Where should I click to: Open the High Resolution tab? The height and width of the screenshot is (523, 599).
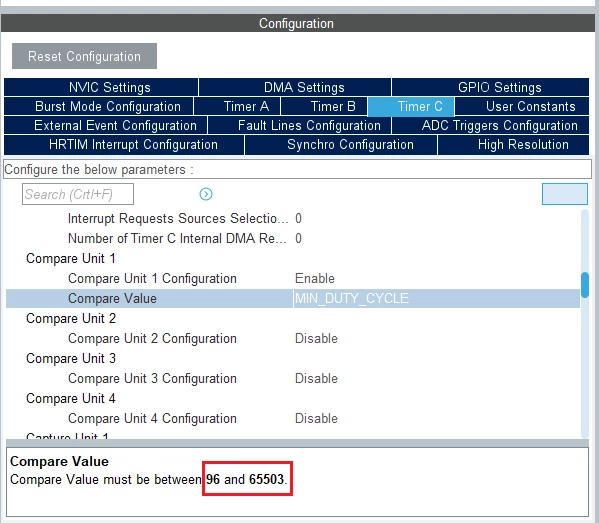click(x=513, y=144)
